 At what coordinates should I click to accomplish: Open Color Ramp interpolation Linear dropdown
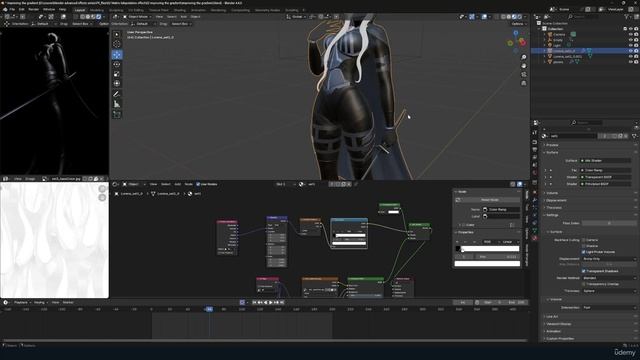[x=510, y=242]
